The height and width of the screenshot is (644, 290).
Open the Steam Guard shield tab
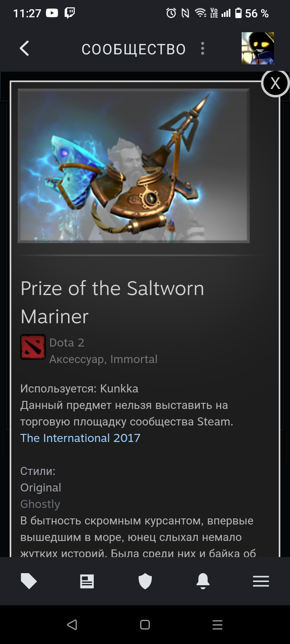click(x=145, y=581)
